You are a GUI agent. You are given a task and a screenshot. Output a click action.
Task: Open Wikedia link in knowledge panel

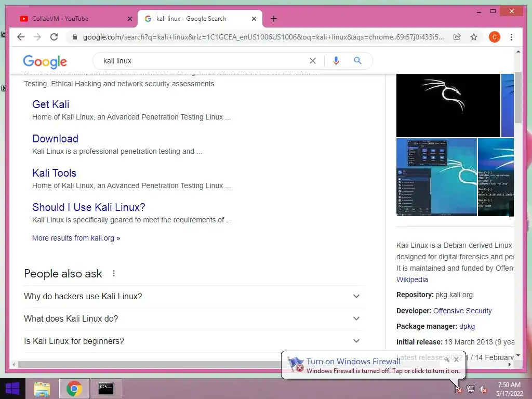[x=412, y=280]
